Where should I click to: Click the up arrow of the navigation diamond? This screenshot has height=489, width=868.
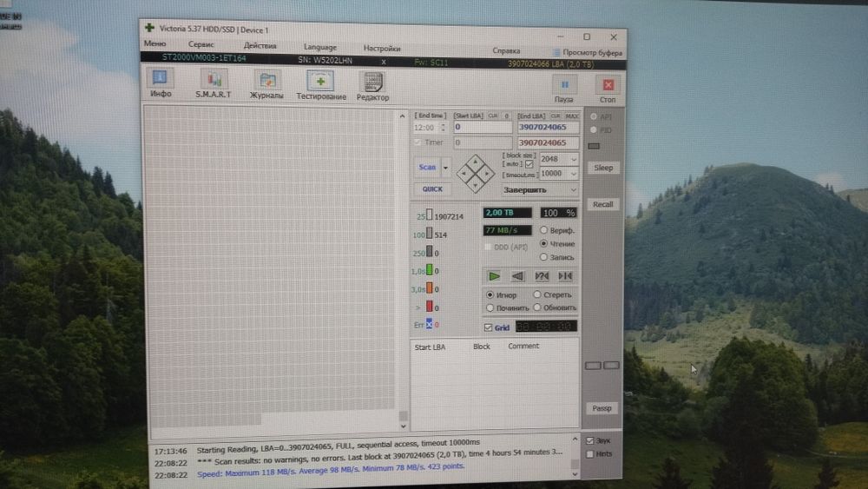[475, 162]
